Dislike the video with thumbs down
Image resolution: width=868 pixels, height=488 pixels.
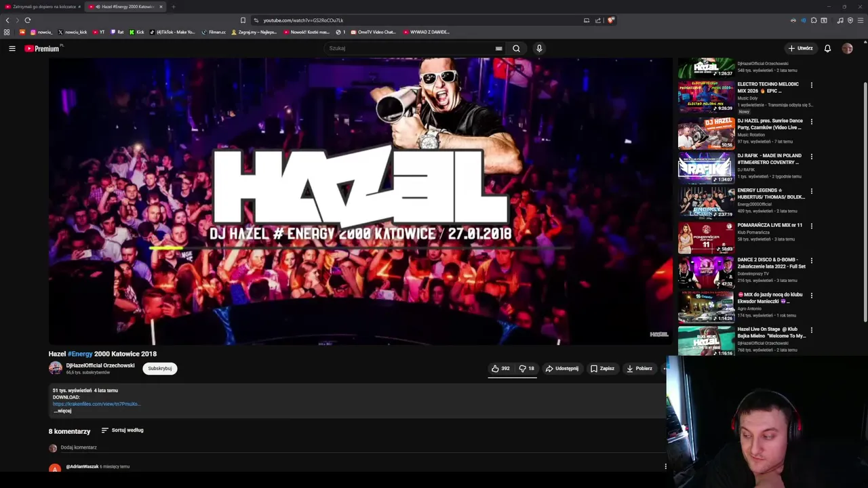526,369
